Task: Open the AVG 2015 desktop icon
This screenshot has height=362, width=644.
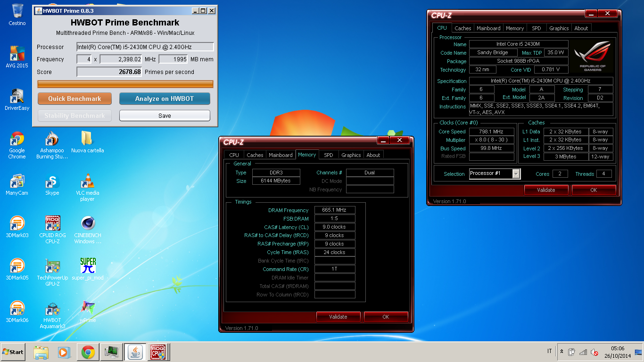Action: tap(17, 57)
